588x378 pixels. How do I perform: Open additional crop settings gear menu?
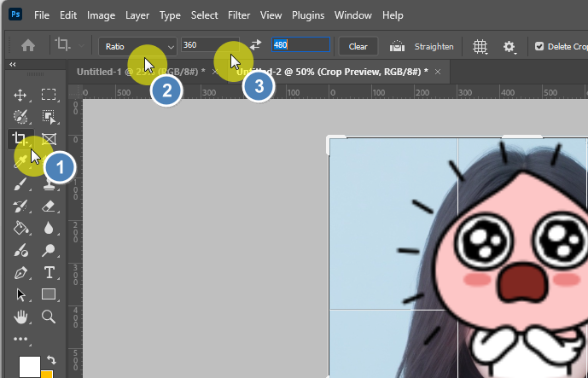(x=509, y=46)
